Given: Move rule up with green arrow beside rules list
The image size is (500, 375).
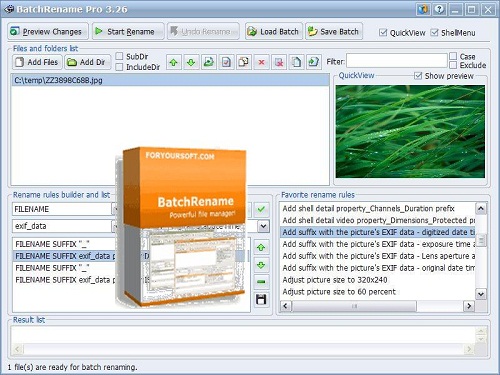Looking at the screenshot, I should (261, 247).
